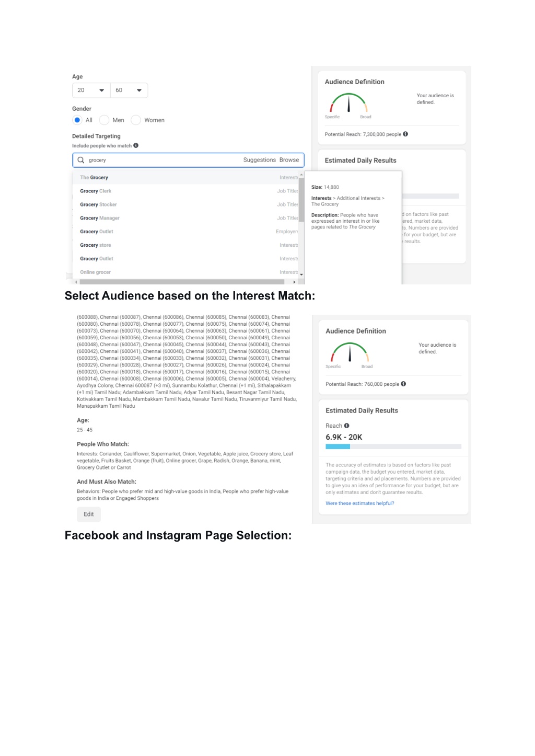This screenshot has height=756, width=535.
Task: Select the Women gender radio button
Action: click(x=136, y=120)
